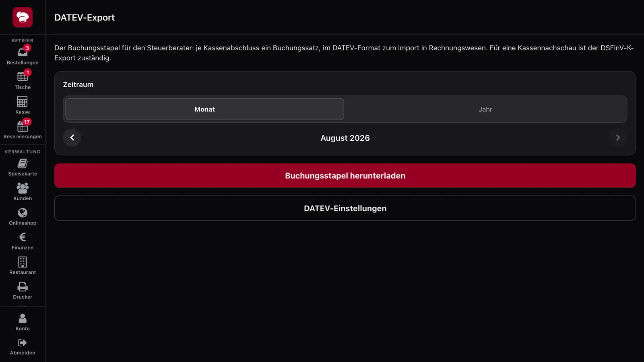This screenshot has height=362, width=644.
Task: Click the DATEV-Export page title
Action: pyautogui.click(x=85, y=18)
